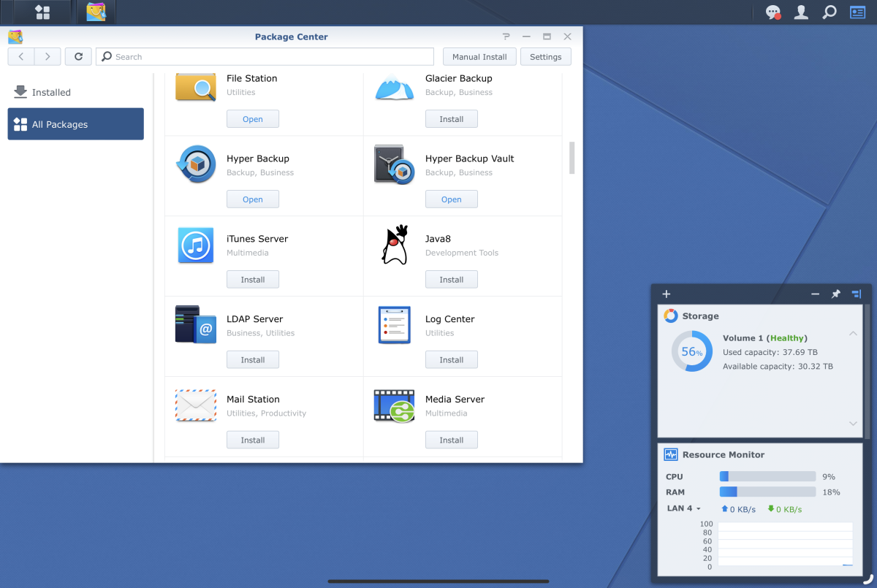Click the LDAP Server package icon
Screen dimensions: 877x588
[x=196, y=324]
